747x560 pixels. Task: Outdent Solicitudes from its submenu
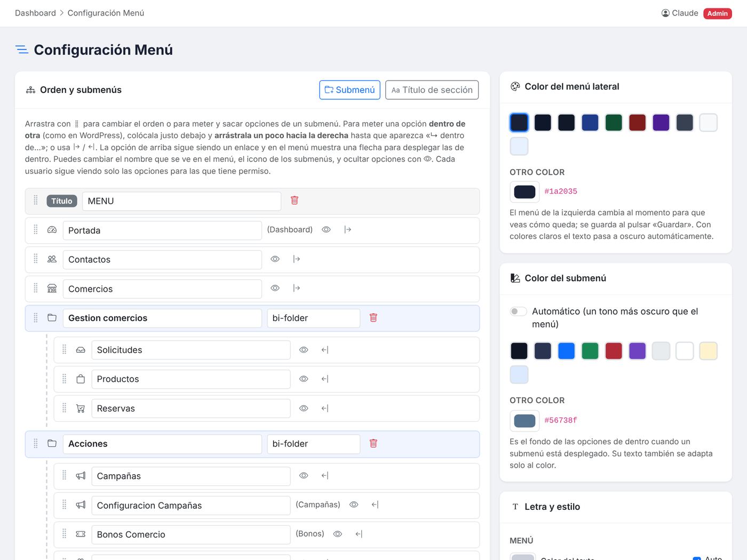325,350
